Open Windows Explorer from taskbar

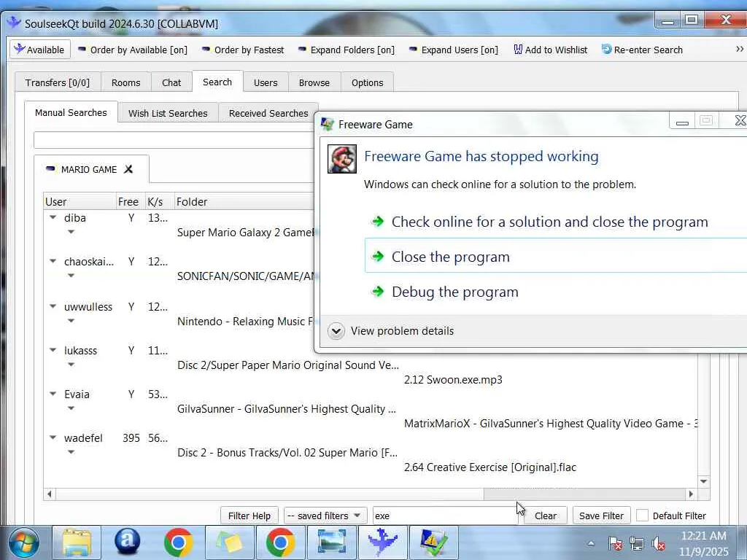[x=77, y=542]
